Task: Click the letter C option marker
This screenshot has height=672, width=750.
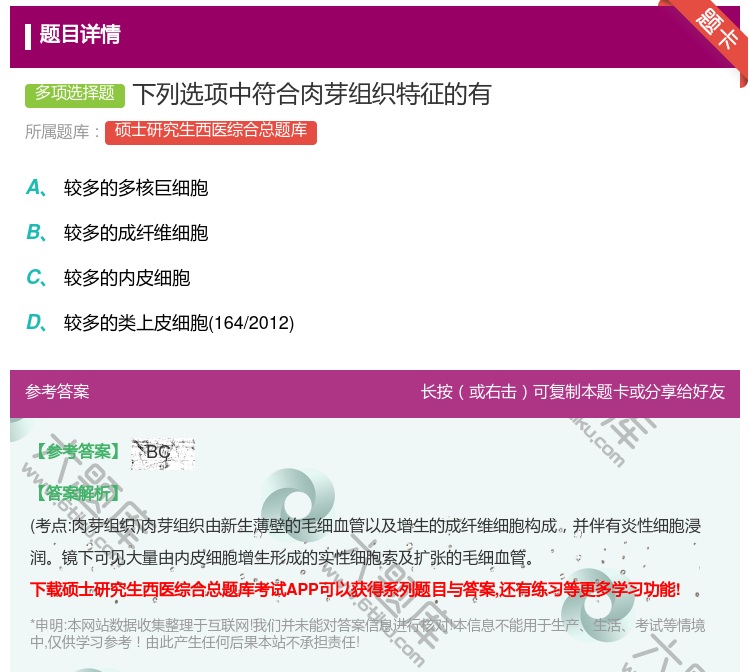Action: (36, 278)
